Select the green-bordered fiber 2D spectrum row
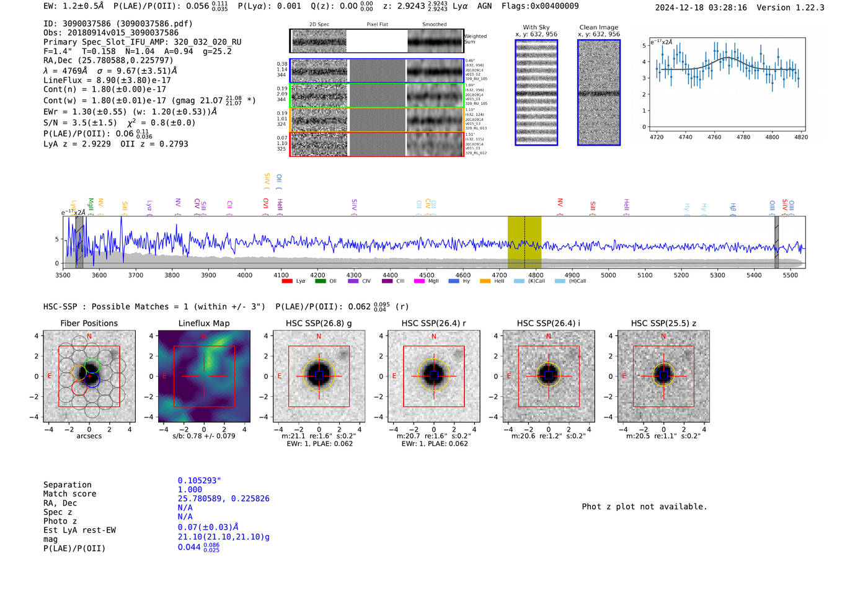The height and width of the screenshot is (591, 868). tap(376, 95)
